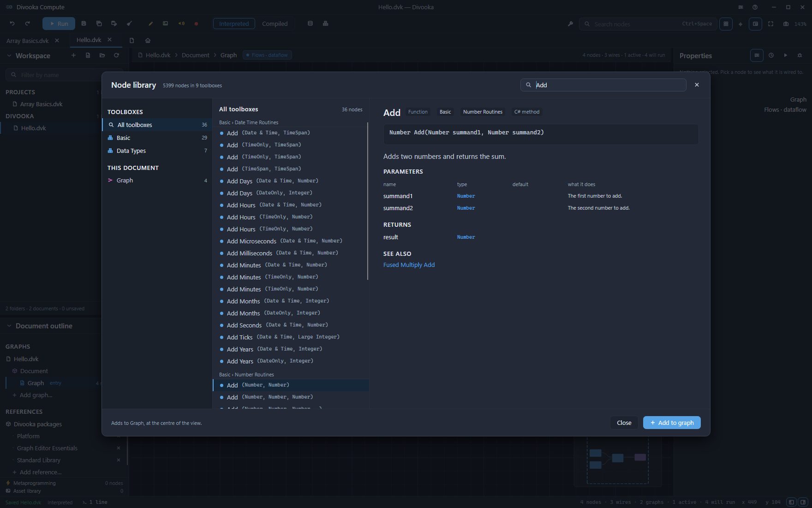This screenshot has height=508, width=812.
Task: Select Graph under This Document
Action: (x=157, y=180)
